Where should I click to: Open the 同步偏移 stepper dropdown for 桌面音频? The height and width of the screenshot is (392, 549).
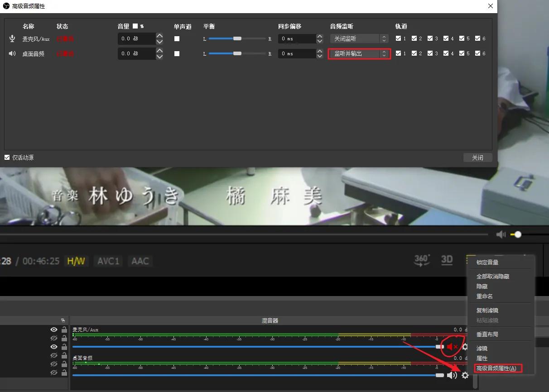click(x=320, y=53)
